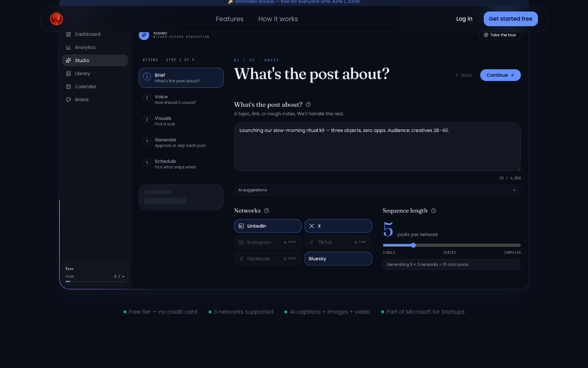Click the blue Studio header badge icon

(x=144, y=35)
